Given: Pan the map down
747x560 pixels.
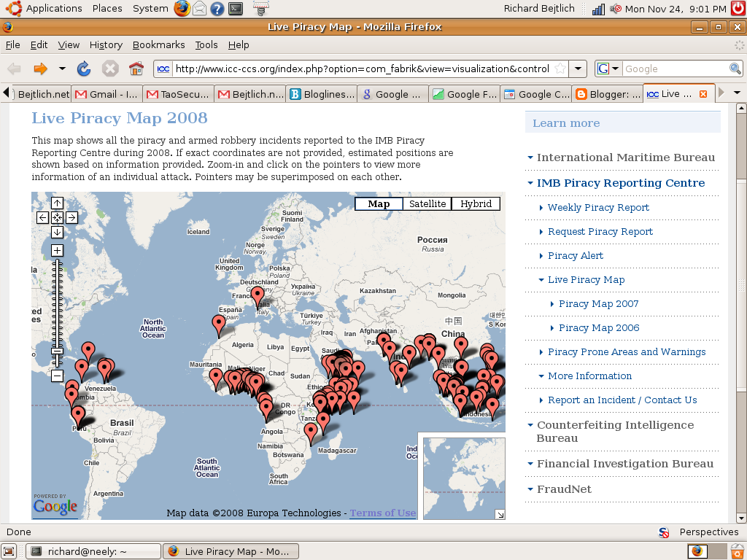Looking at the screenshot, I should (57, 232).
